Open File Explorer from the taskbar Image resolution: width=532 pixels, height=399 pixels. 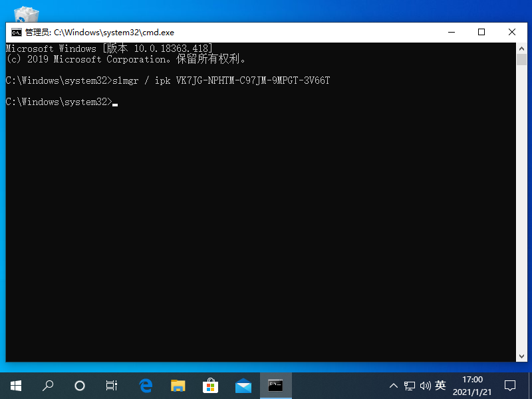coord(178,385)
